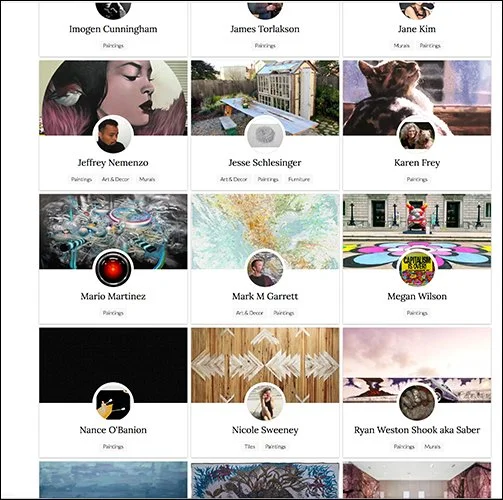The image size is (503, 500).
Task: Go to James Torlakson's profile name
Action: (265, 29)
